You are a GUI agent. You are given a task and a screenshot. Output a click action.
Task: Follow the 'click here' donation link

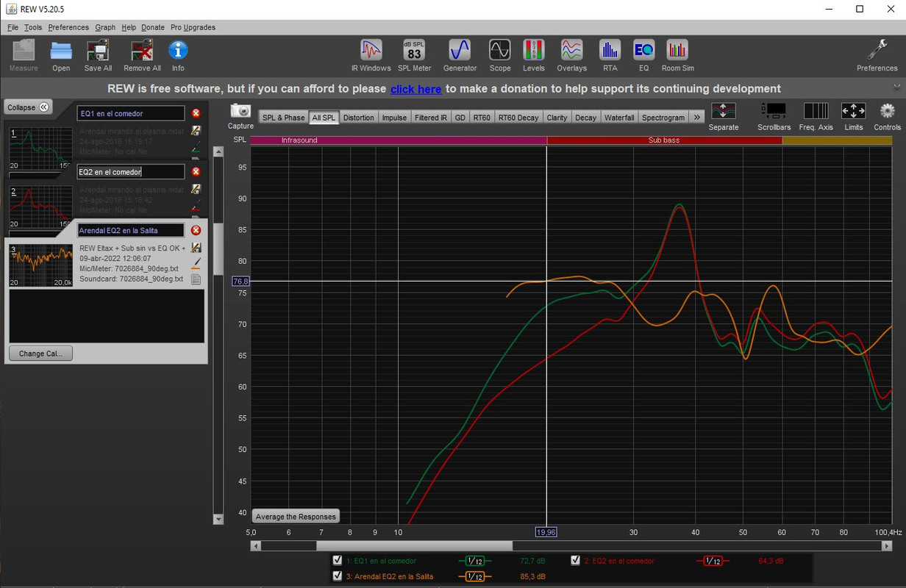415,89
